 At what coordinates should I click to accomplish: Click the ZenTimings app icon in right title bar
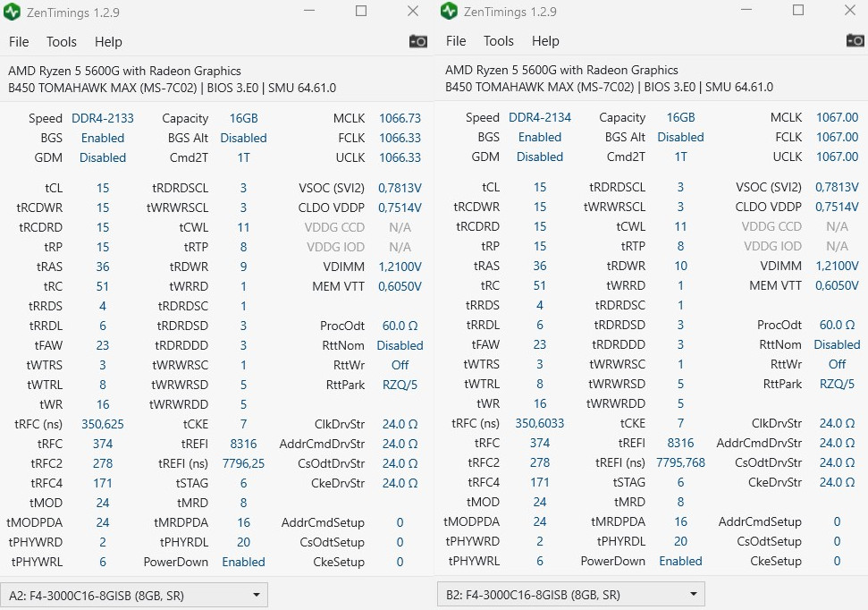[x=450, y=11]
